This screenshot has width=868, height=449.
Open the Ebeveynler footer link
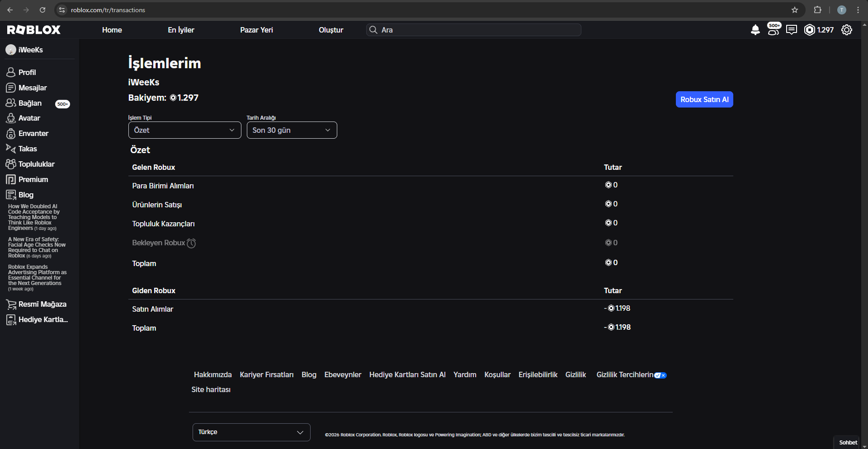(x=343, y=375)
